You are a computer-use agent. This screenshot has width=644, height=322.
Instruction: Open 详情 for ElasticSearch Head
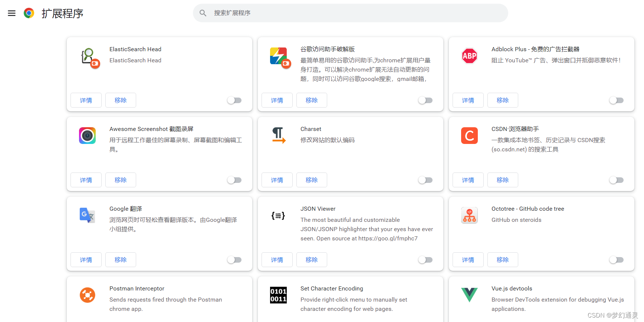pyautogui.click(x=86, y=100)
